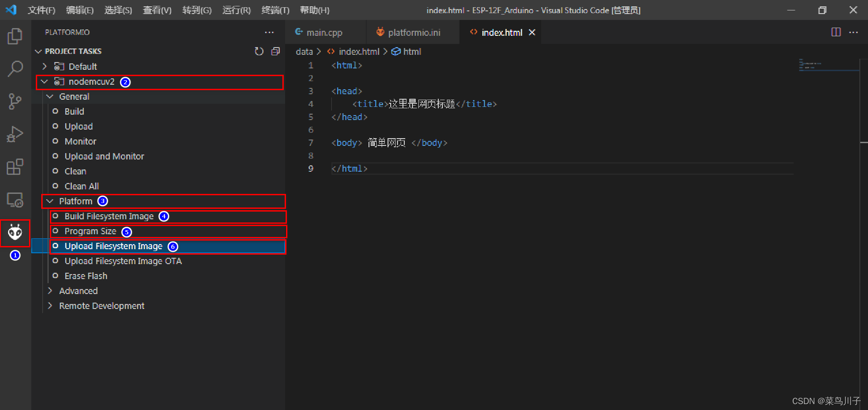Open the PlatformIO alien head icon

click(15, 233)
